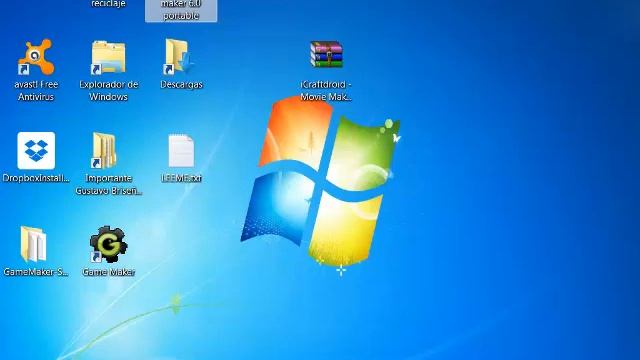Click the 'reciclaje' label at top
Image resolution: width=640 pixels, height=360 pixels.
(108, 4)
